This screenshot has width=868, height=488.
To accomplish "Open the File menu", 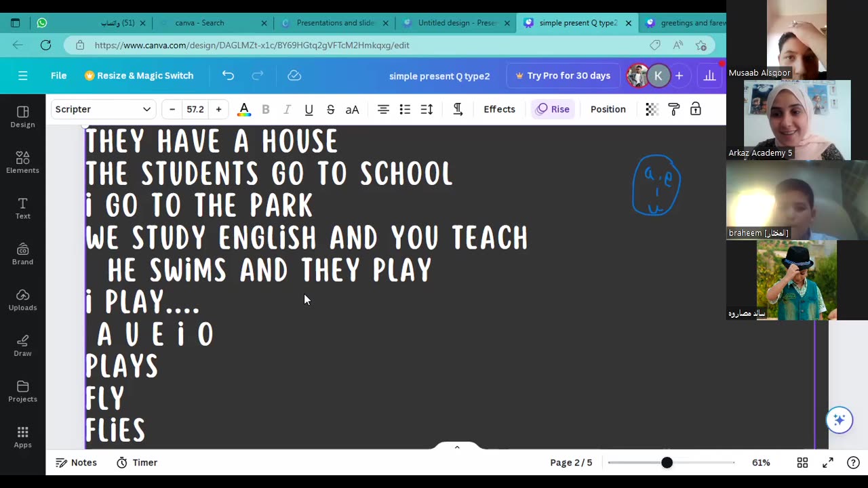I will [x=58, y=76].
